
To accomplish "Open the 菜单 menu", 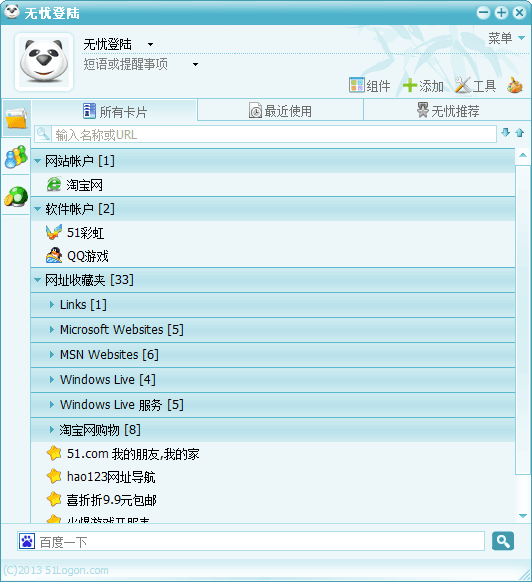I will coord(506,38).
